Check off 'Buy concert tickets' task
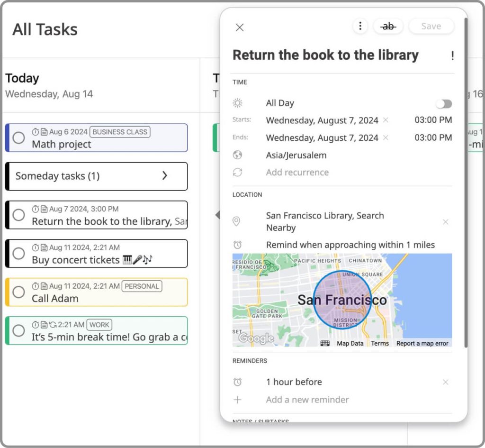485x448 pixels. [18, 253]
